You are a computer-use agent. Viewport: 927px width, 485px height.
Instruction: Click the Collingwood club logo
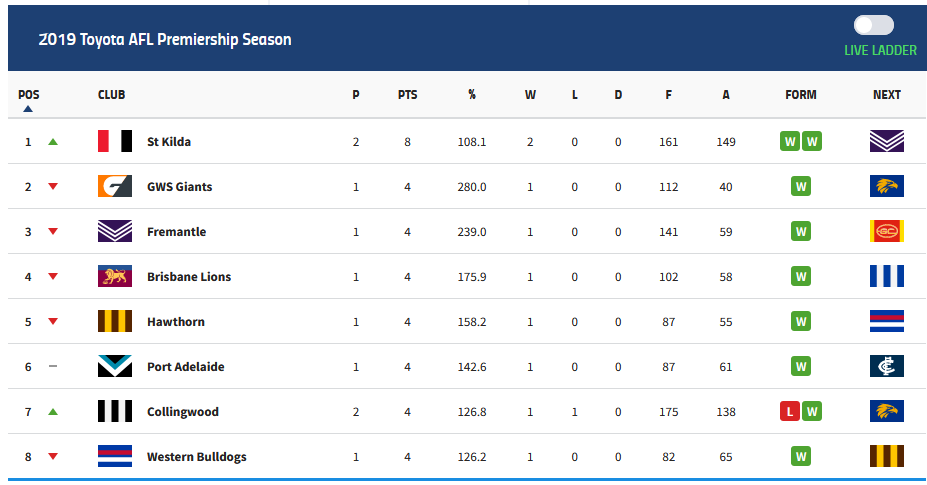pos(115,412)
